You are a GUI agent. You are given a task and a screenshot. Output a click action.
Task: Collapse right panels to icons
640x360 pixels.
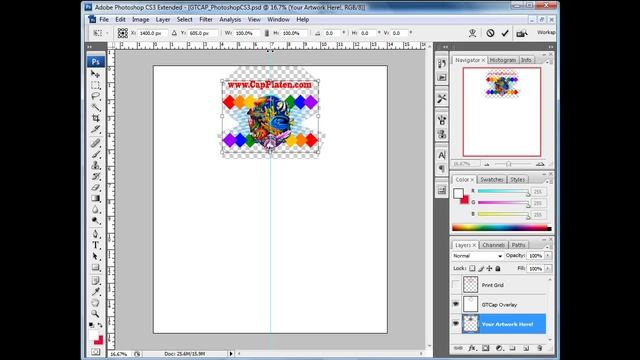pos(551,47)
